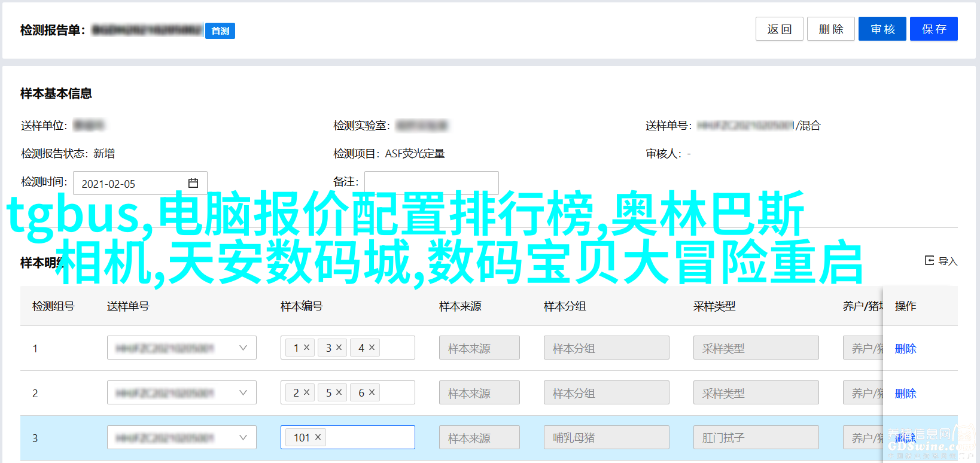This screenshot has width=980, height=463.
Task: Click the 哺乳母猪 field in row 3
Action: click(x=607, y=437)
